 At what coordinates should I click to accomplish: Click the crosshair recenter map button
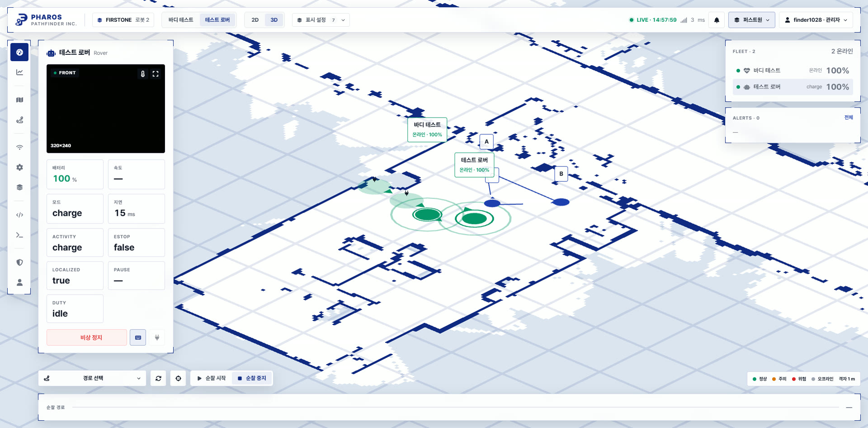pos(178,378)
